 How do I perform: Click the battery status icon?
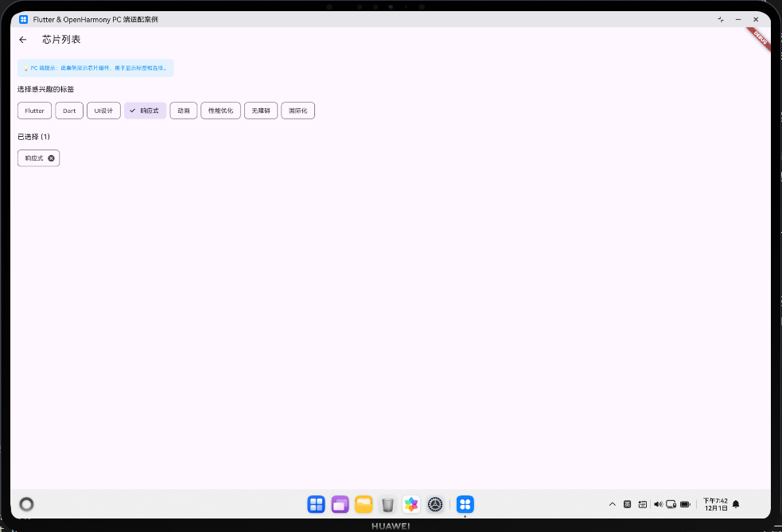click(685, 504)
